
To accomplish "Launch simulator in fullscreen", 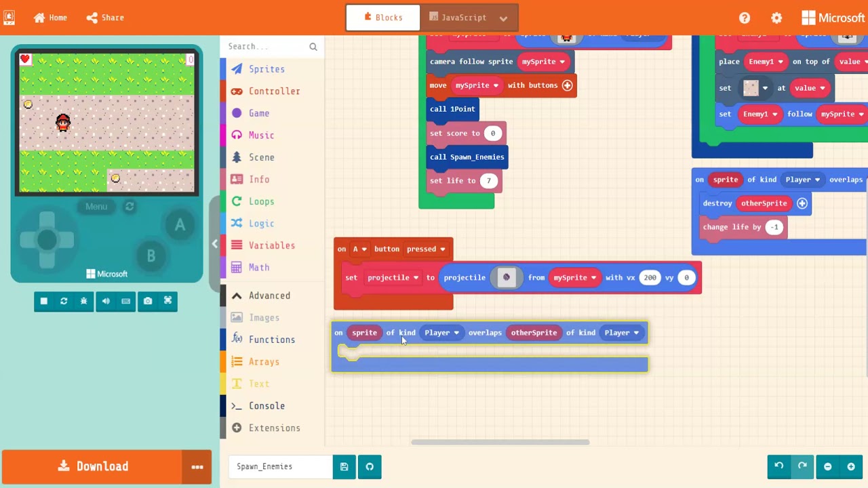I will 167,301.
